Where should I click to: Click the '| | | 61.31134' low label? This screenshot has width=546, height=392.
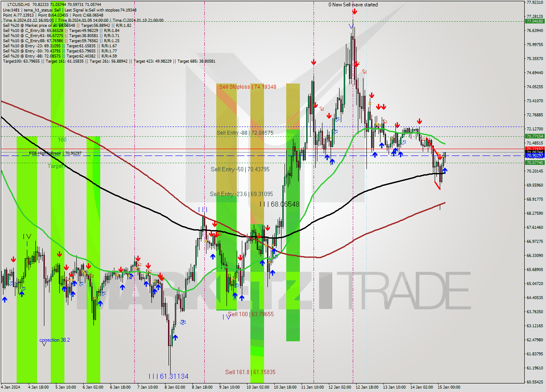(168, 376)
